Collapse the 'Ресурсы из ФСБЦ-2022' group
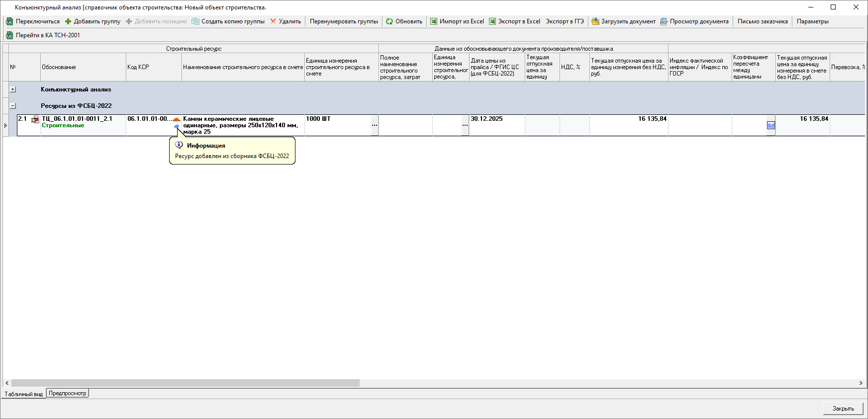Image resolution: width=868 pixels, height=419 pixels. tap(13, 106)
